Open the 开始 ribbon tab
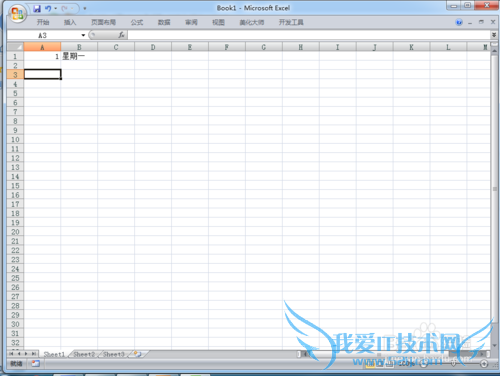This screenshot has height=376, width=500. pos(43,22)
